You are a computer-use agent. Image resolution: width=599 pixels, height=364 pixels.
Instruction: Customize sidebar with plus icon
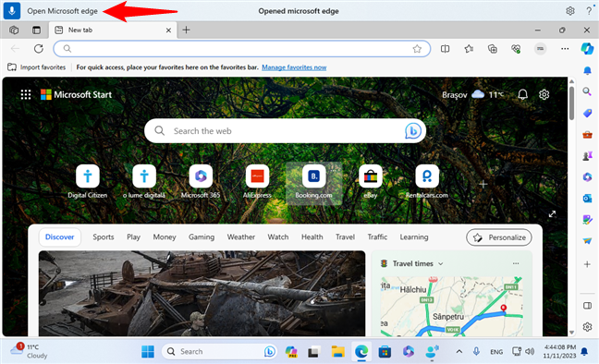coord(587,264)
